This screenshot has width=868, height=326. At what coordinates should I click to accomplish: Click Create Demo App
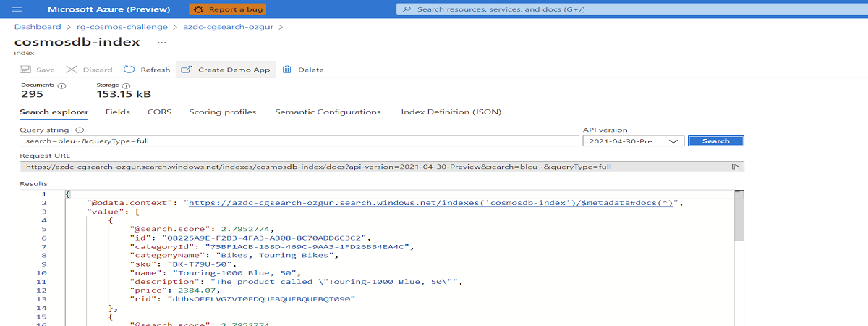point(226,70)
